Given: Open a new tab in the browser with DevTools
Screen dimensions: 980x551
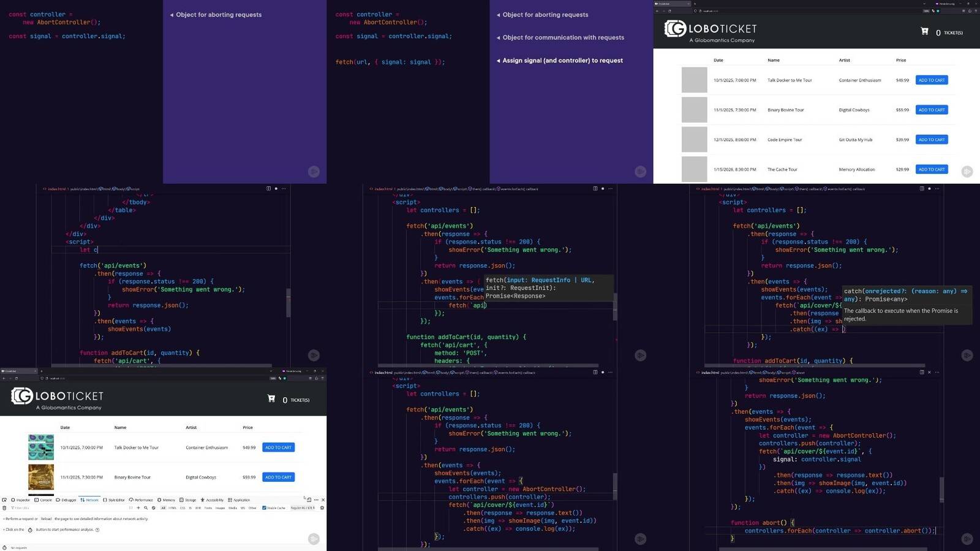Looking at the screenshot, I should pos(41,371).
